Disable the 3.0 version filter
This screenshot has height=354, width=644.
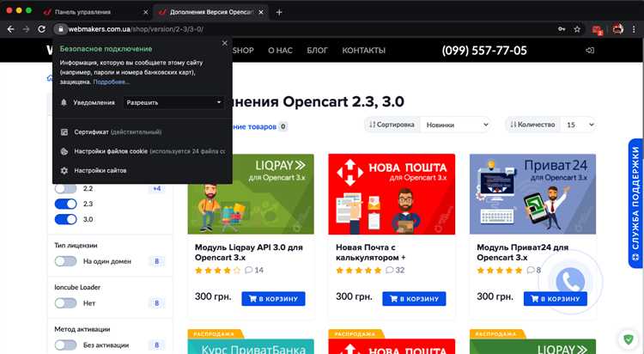pyautogui.click(x=66, y=220)
